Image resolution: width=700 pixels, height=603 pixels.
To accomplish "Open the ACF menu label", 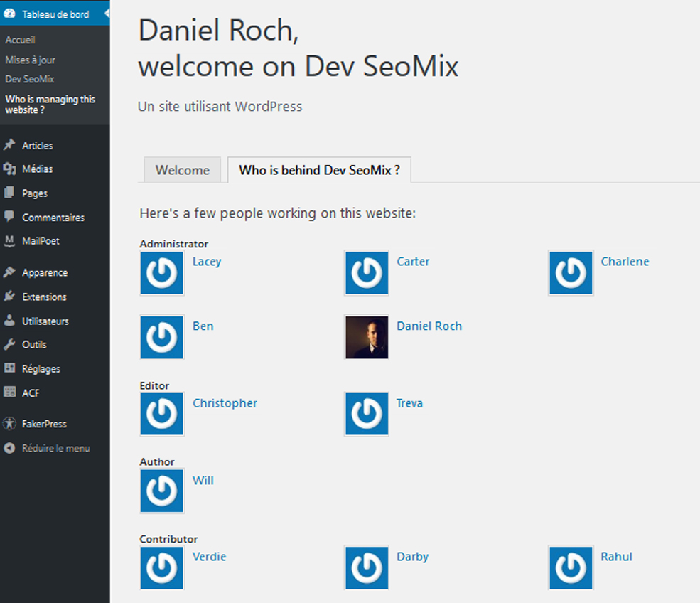I will (31, 393).
